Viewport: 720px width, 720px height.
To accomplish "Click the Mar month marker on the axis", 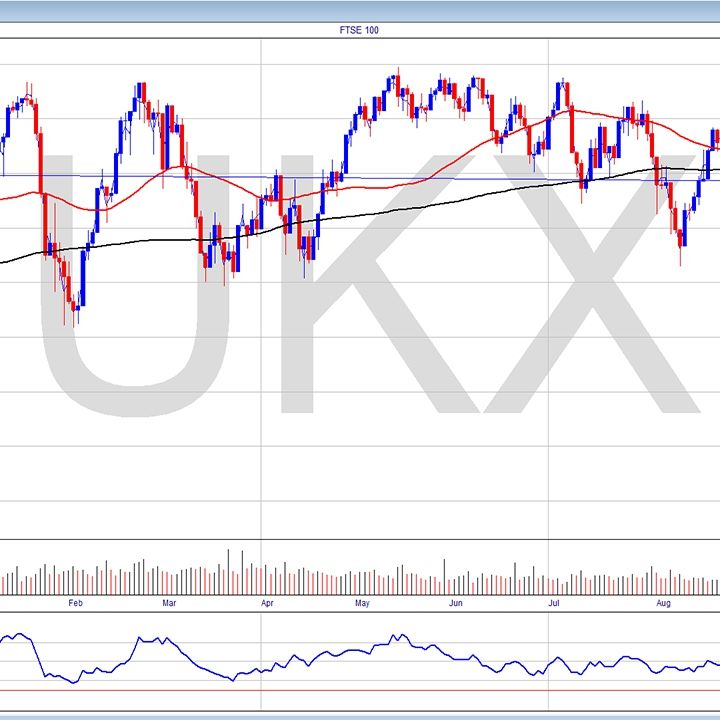I will (169, 604).
